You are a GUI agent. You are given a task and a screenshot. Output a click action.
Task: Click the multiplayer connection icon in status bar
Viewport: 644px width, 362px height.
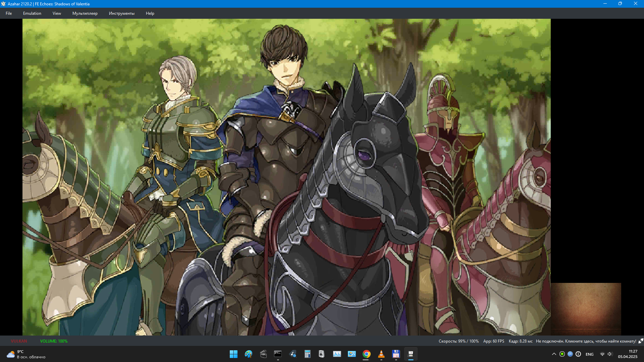[641, 341]
